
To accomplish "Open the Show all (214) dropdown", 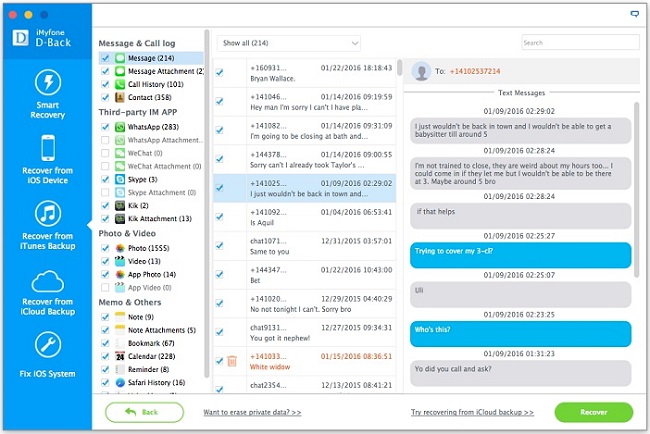I will click(x=289, y=43).
